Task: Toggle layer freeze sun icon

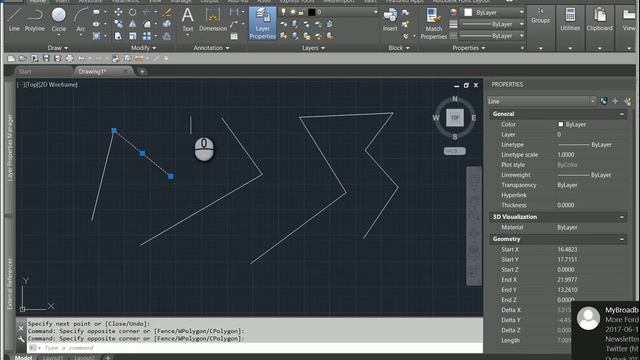Action: click(x=292, y=12)
